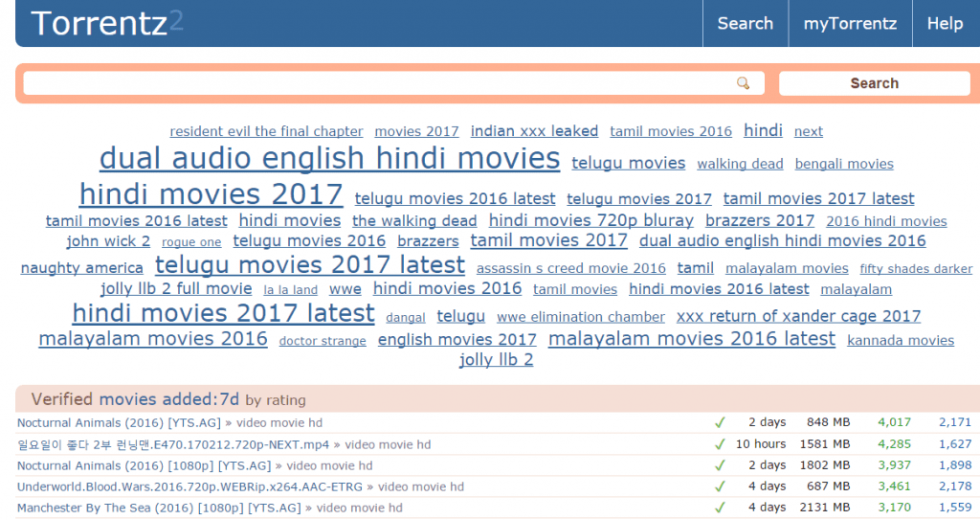Click verified checkmark for Underworld Blood Wars
The width and height of the screenshot is (980, 520).
point(720,486)
